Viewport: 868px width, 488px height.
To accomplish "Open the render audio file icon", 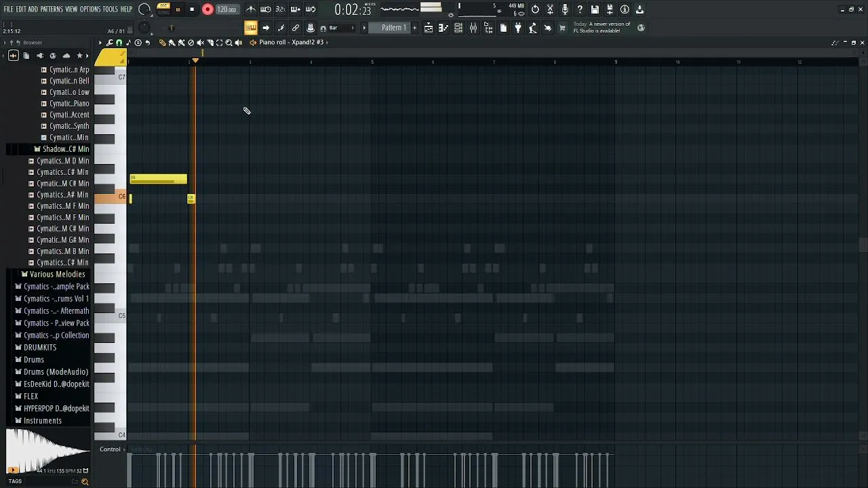I will point(610,9).
